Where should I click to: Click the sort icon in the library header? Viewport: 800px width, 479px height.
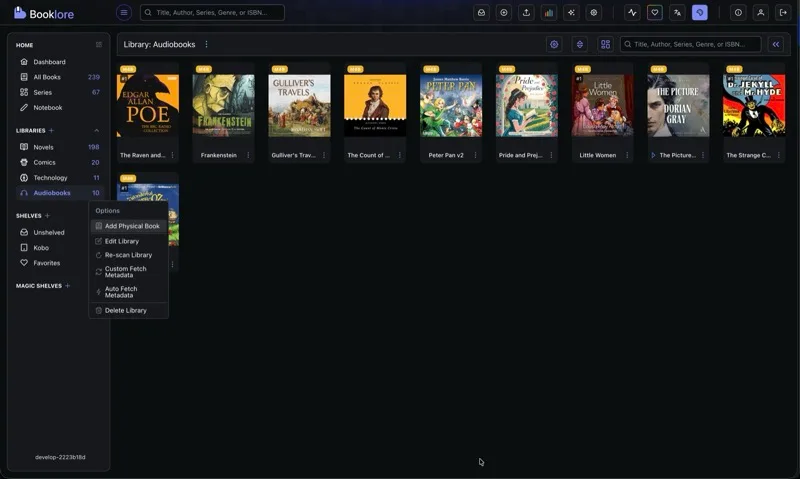point(580,44)
